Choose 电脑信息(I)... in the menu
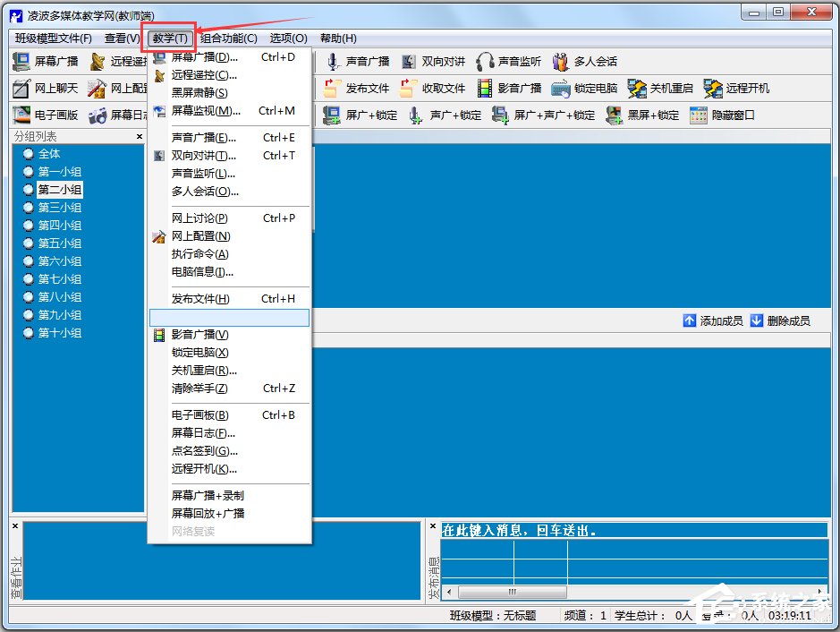 [229, 272]
